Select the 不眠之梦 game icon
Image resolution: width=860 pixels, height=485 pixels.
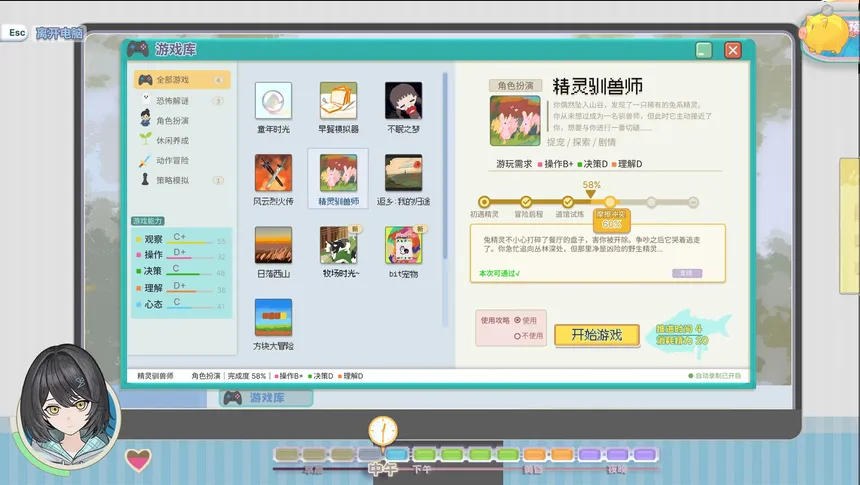pyautogui.click(x=403, y=100)
